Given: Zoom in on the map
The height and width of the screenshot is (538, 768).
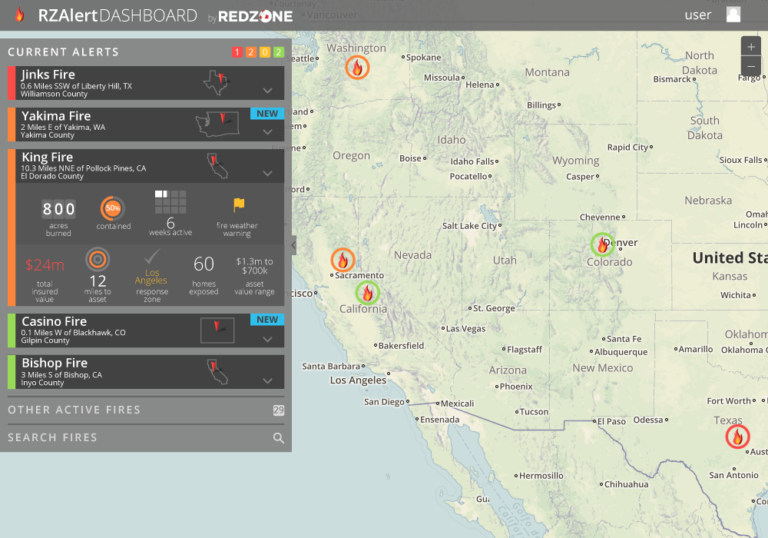Looking at the screenshot, I should 751,47.
